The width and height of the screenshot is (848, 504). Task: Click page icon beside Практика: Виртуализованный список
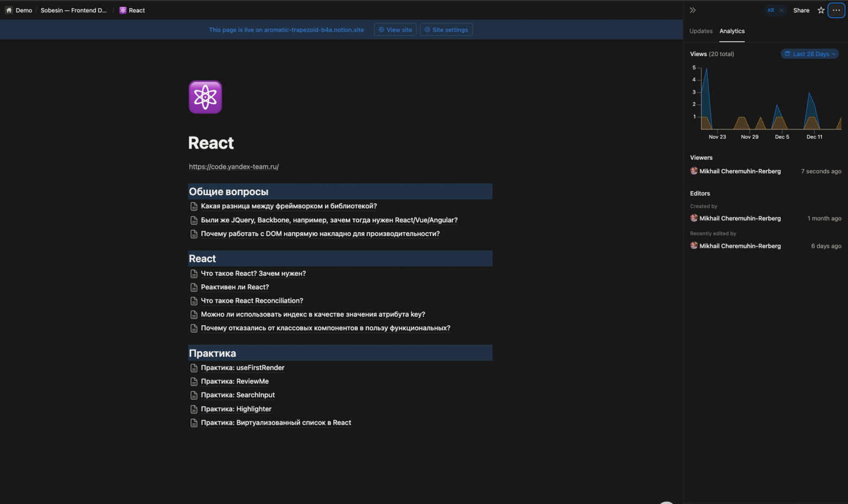pos(194,423)
